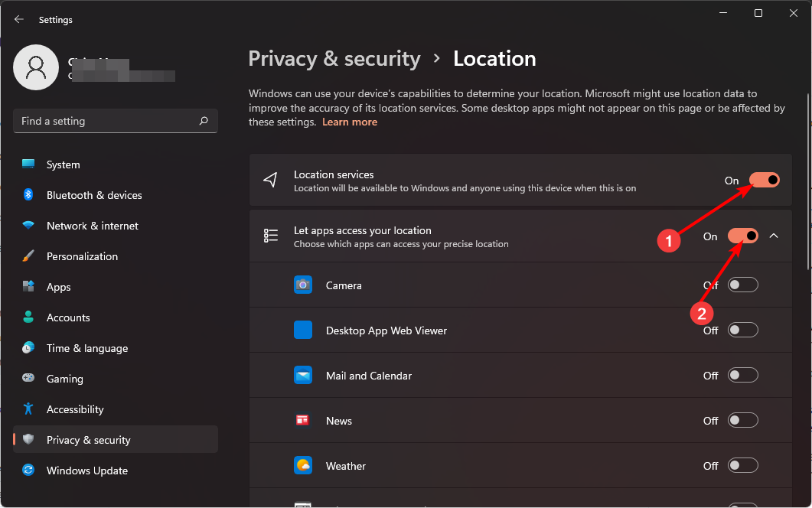Enable location for Mail and Calendar
Viewport: 812px width, 508px height.
[x=742, y=376]
